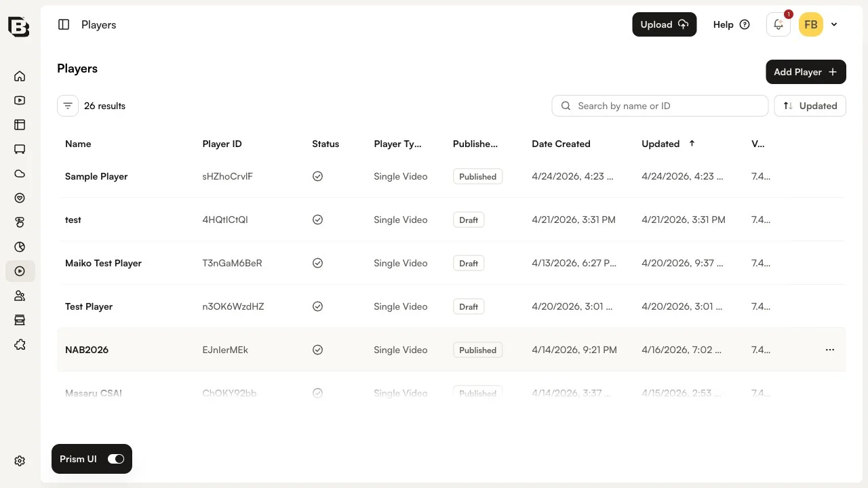Click the status check icon for Sample Player
Viewport: 868px width, 488px height.
(317, 176)
